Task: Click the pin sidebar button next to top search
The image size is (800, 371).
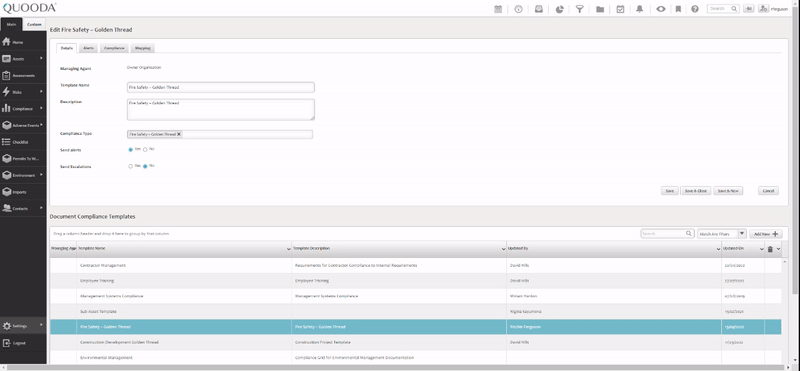Action: click(748, 9)
